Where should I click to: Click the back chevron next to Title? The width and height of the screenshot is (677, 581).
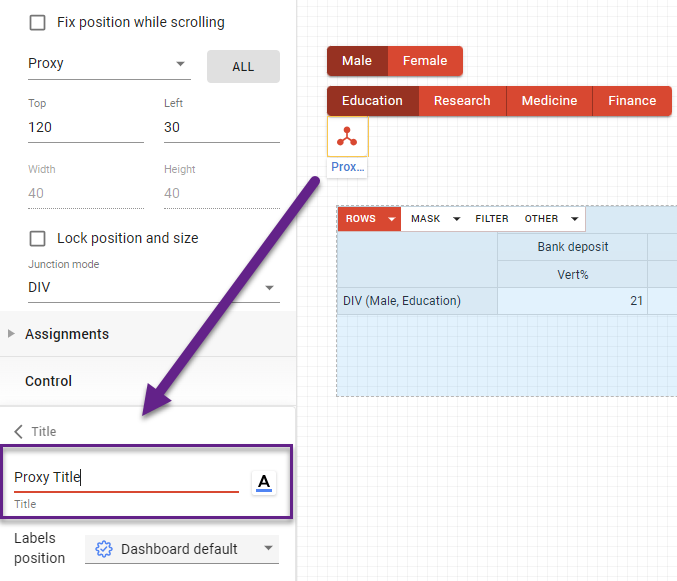18,431
